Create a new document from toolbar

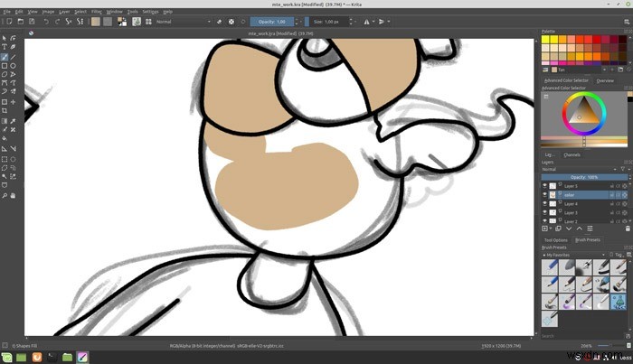[x=9, y=22]
